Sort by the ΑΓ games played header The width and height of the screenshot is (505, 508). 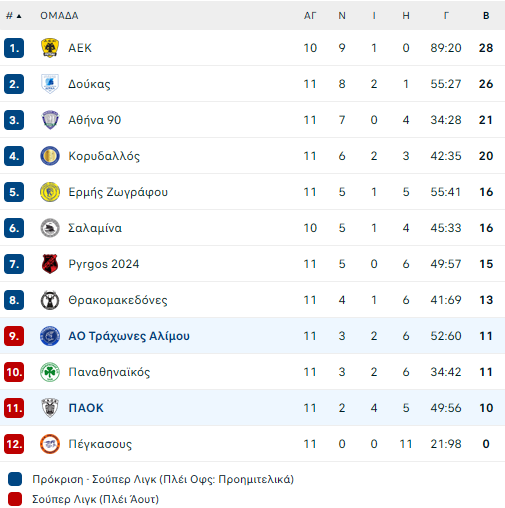click(x=310, y=16)
